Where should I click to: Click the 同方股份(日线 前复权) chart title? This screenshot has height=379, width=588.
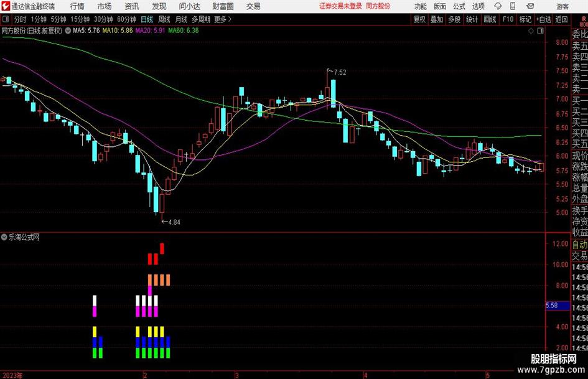32,30
